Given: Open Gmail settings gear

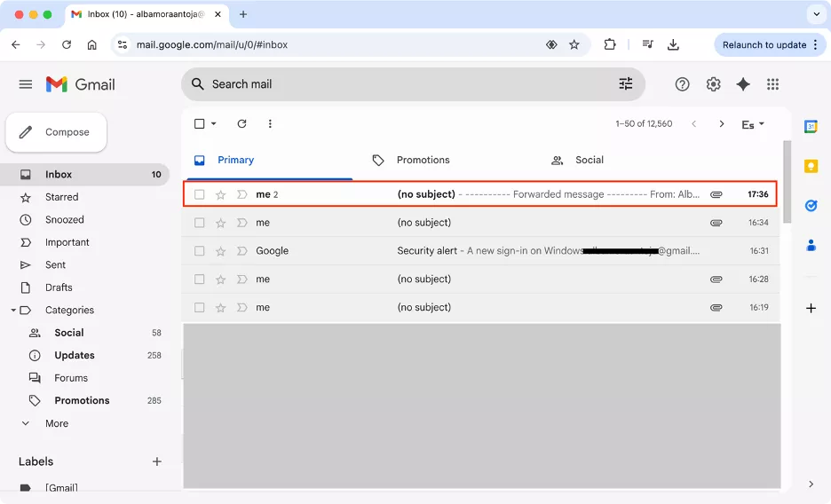Looking at the screenshot, I should pos(713,84).
